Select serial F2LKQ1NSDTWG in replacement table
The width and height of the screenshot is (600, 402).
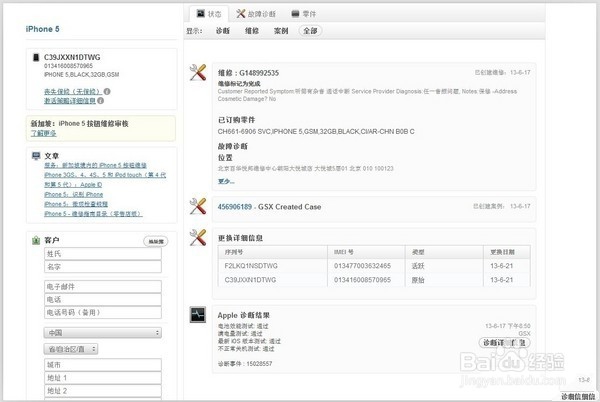pyautogui.click(x=251, y=266)
